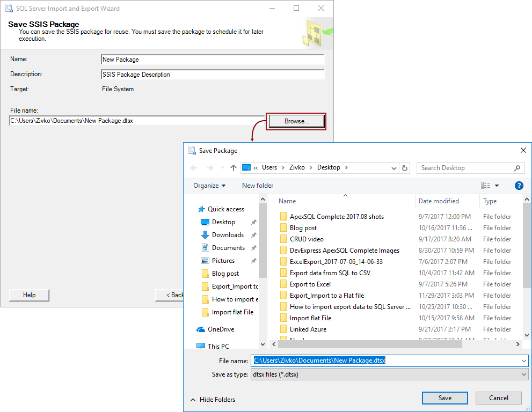Viewport: 532px width, 412px height.
Task: Select Pictures in navigation pane
Action: [x=223, y=261]
